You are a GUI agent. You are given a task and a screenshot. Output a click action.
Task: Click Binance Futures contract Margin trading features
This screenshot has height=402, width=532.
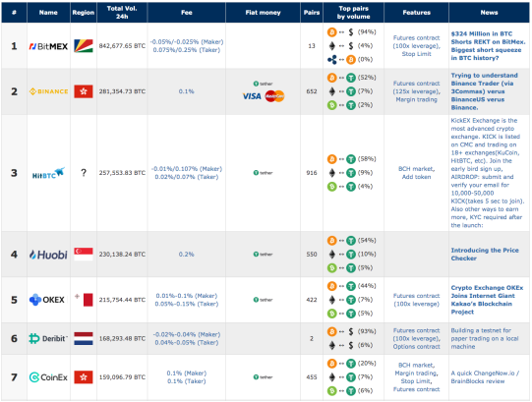coord(417,91)
